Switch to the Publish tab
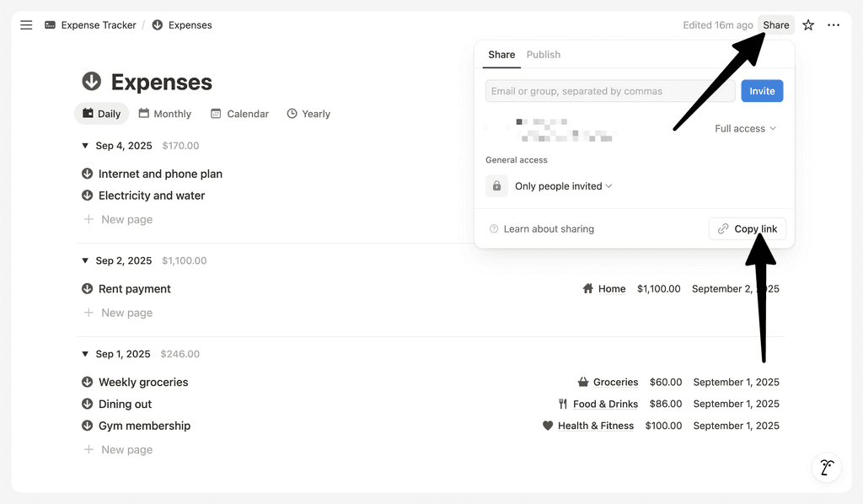 [x=544, y=55]
